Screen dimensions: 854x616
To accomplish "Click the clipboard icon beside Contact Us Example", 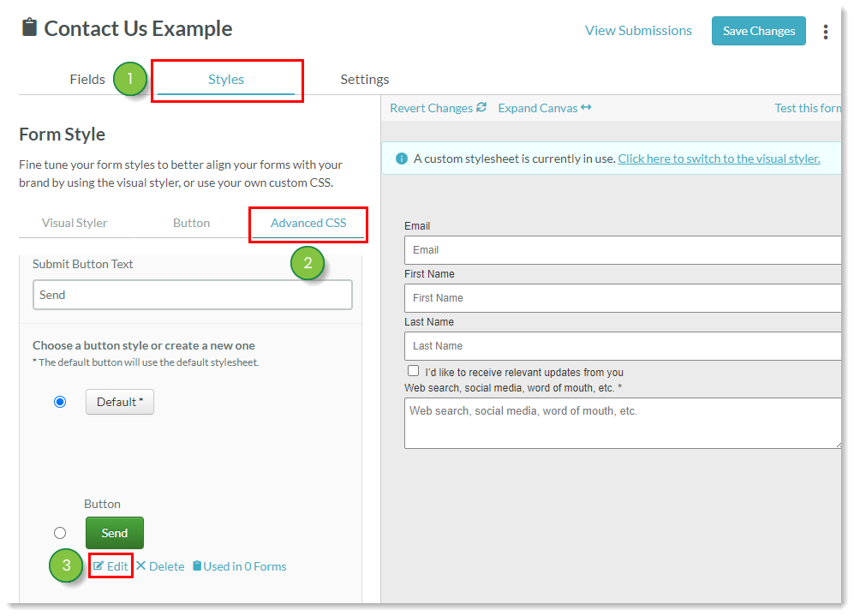I will tap(29, 27).
